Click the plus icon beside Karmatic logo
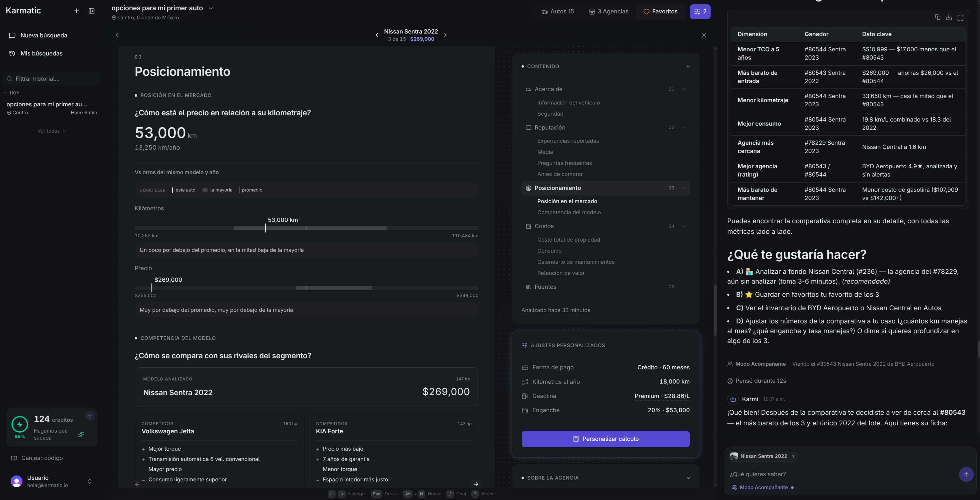Image resolution: width=980 pixels, height=500 pixels. (76, 11)
